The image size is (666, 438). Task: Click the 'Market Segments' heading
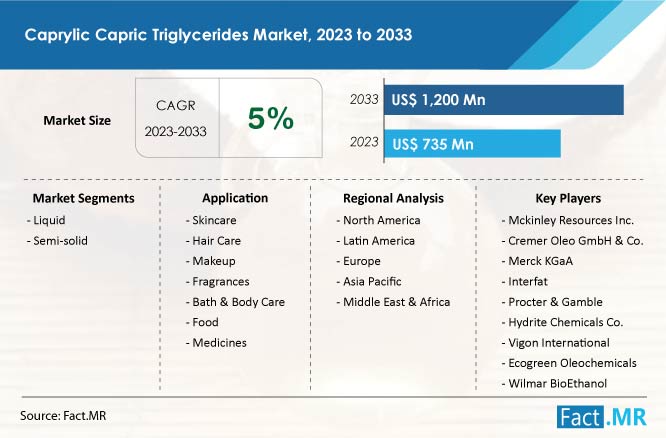tap(84, 198)
